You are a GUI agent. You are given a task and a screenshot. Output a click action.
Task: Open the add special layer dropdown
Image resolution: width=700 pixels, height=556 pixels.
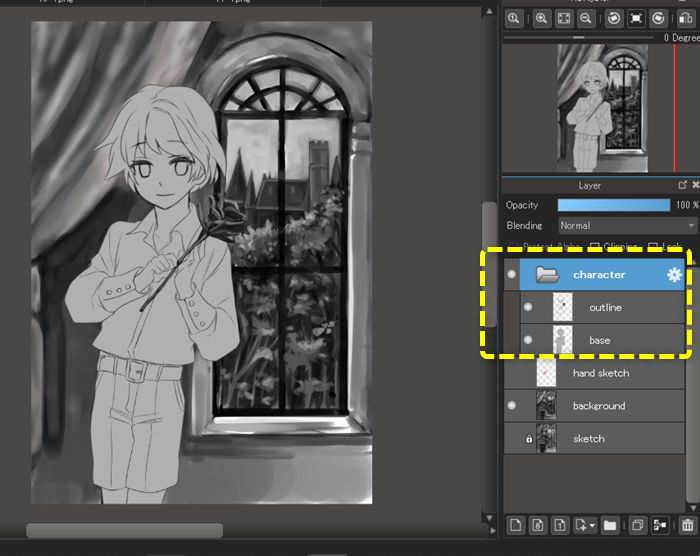[x=585, y=525]
